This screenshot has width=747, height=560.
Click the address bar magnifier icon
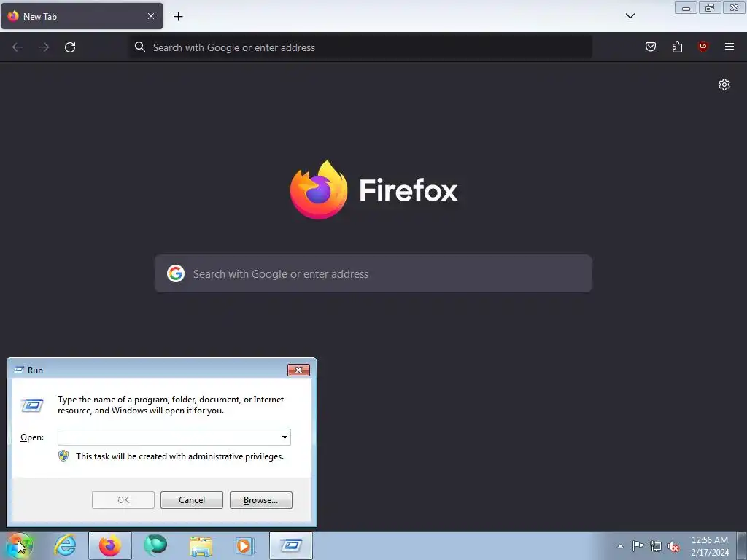[139, 47]
